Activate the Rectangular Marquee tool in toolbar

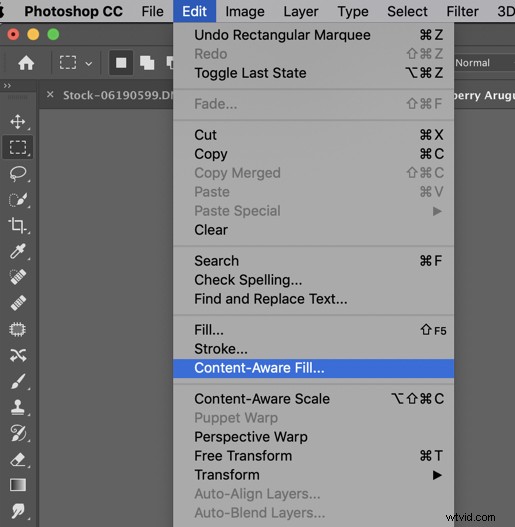click(17, 148)
